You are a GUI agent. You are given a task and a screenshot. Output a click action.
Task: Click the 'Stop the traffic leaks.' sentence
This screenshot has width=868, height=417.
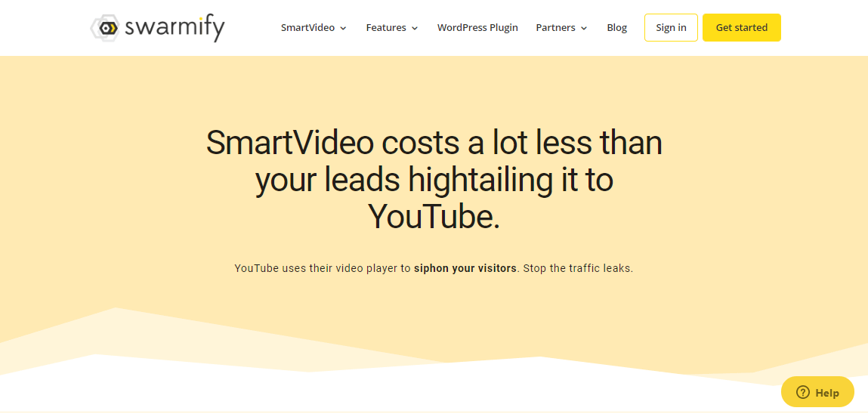pos(578,269)
